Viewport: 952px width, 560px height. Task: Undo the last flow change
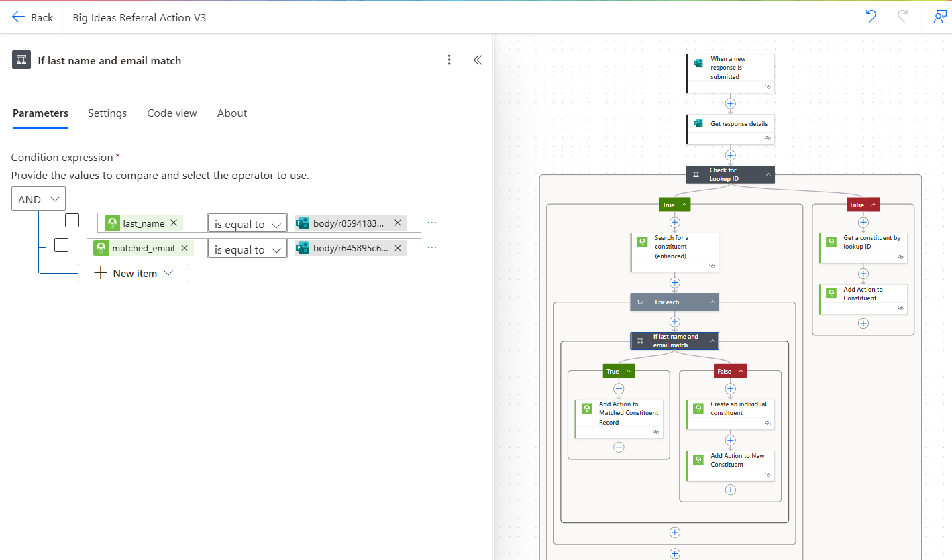click(x=870, y=15)
